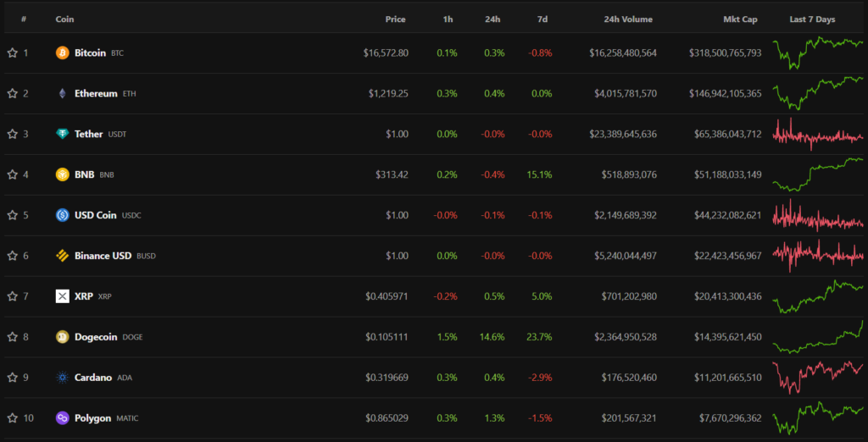Screen dimensions: 868x442
Task: Click Cardano 7d change -2.9%
Action: (540, 378)
